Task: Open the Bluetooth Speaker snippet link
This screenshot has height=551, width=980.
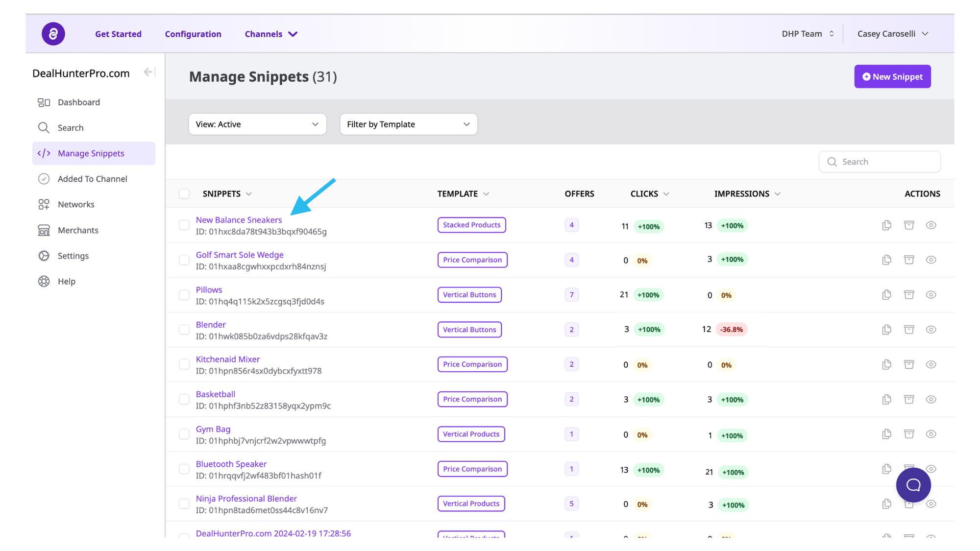Action: click(231, 464)
